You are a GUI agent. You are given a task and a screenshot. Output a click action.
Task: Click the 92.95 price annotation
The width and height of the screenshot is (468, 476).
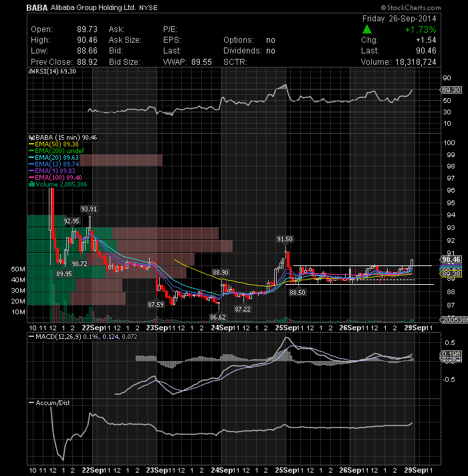72,221
